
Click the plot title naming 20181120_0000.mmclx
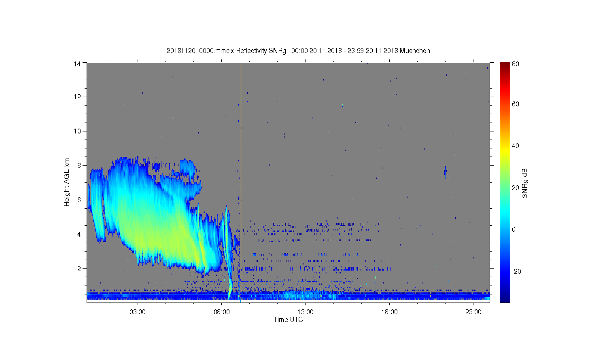click(x=298, y=51)
